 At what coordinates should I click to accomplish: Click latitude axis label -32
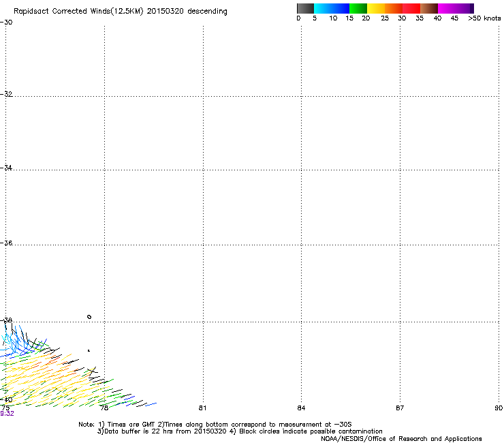pyautogui.click(x=6, y=94)
